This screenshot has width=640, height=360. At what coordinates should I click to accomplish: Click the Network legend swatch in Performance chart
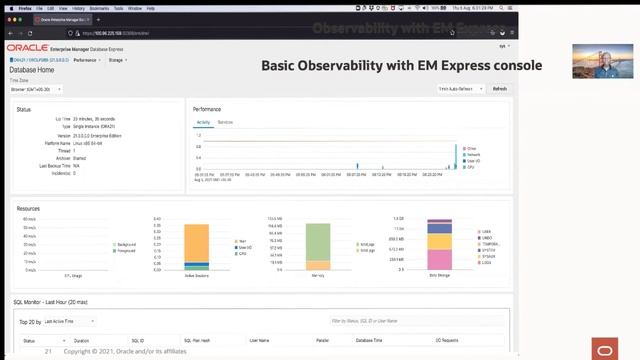[464, 155]
